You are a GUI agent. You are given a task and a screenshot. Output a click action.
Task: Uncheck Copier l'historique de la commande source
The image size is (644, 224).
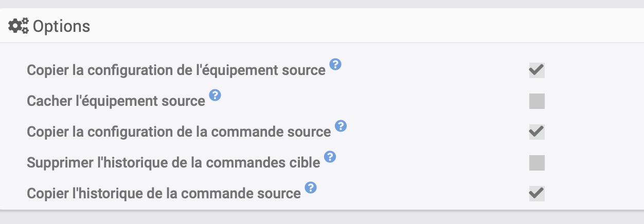point(536,194)
